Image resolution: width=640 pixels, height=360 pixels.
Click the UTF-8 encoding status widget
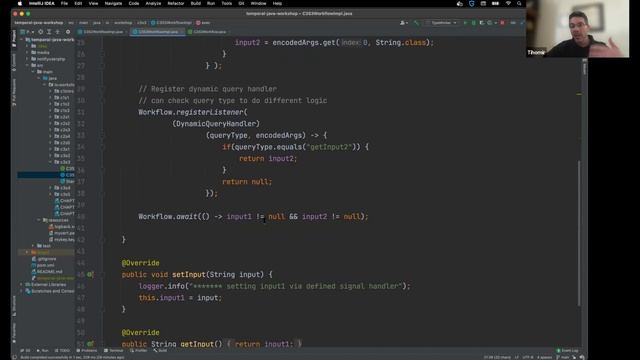tap(528, 358)
